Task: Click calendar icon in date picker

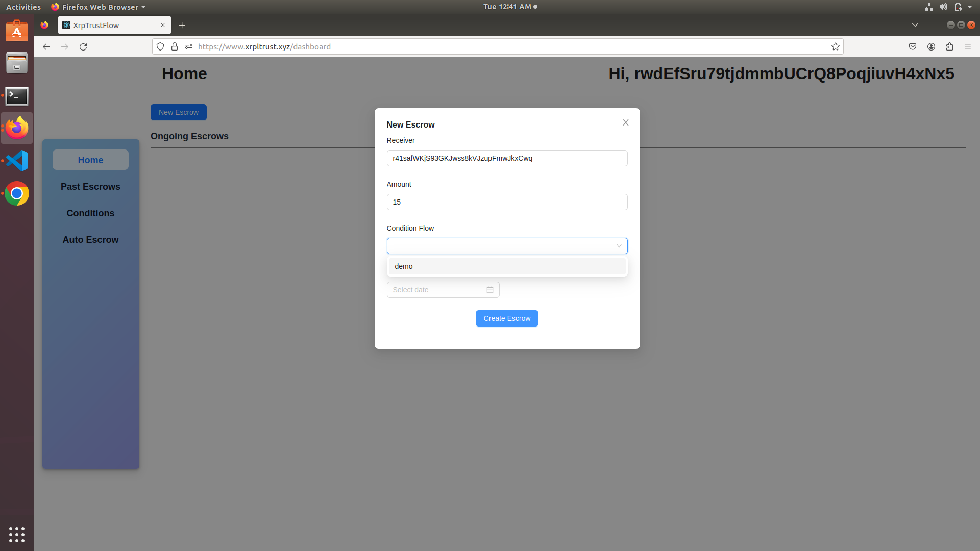Action: click(489, 290)
